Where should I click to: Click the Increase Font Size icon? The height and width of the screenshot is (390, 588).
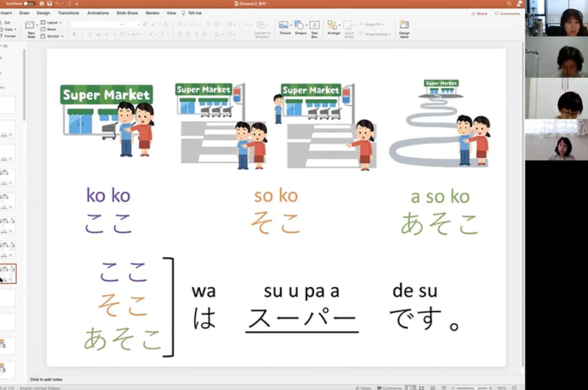pyautogui.click(x=146, y=24)
